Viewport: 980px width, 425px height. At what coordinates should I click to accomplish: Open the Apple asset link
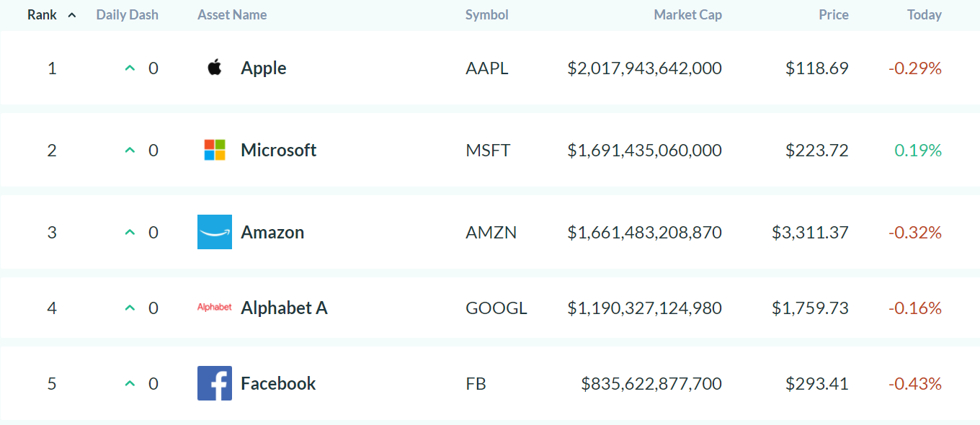pos(264,68)
